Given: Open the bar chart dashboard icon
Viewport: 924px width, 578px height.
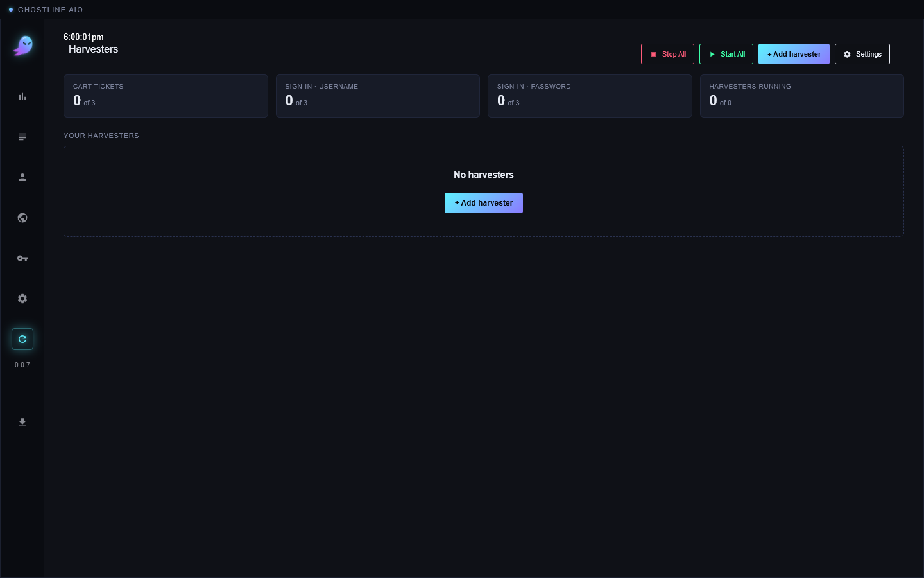Looking at the screenshot, I should click(22, 96).
